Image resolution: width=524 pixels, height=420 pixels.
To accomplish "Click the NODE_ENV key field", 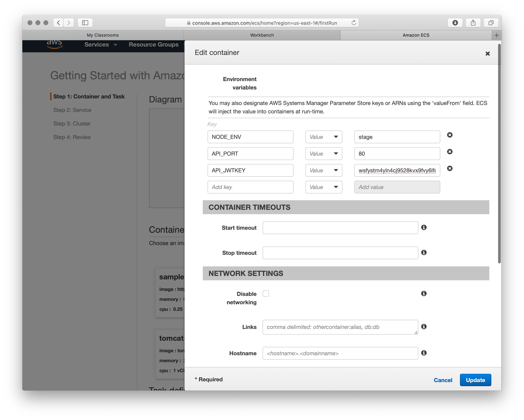I will [250, 137].
